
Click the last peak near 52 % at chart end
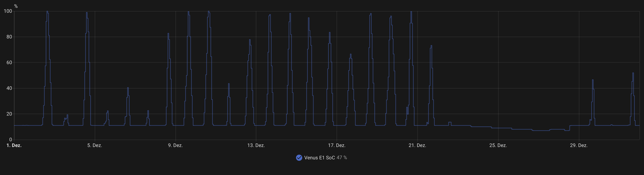(x=633, y=73)
